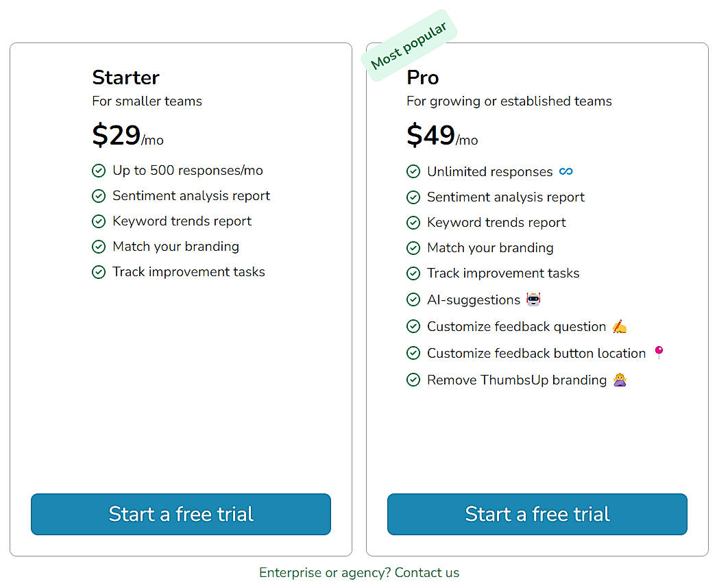Select the 'Starter' plan heading
Image resolution: width=717 pixels, height=588 pixels.
125,77
